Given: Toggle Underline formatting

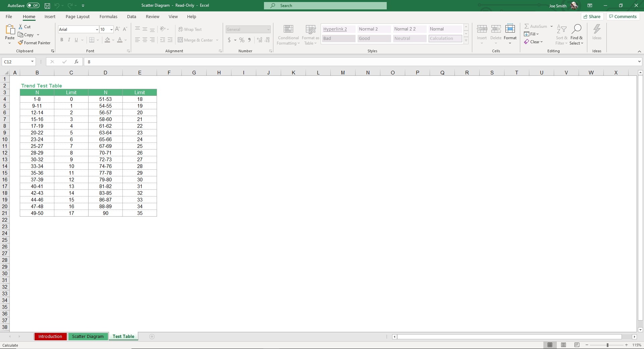Looking at the screenshot, I should [76, 40].
